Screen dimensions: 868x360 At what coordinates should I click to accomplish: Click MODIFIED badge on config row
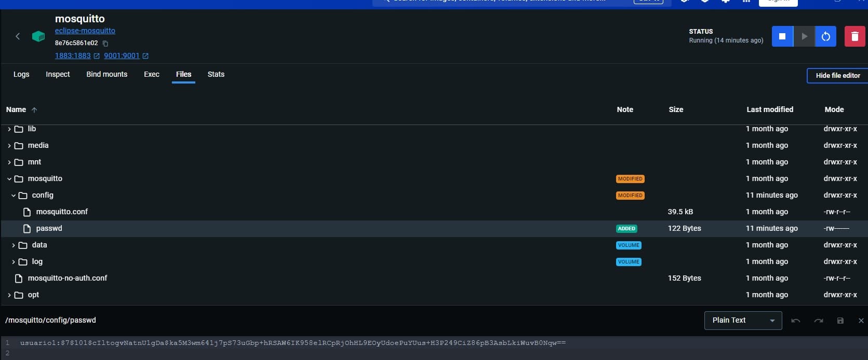point(630,196)
